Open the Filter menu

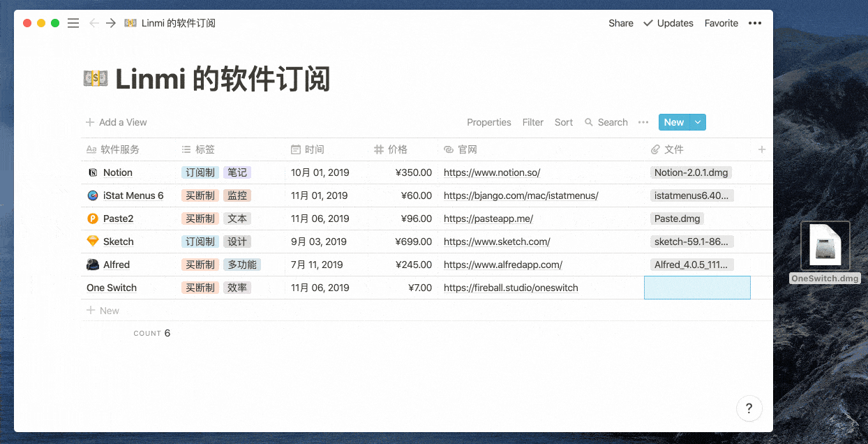click(x=533, y=122)
